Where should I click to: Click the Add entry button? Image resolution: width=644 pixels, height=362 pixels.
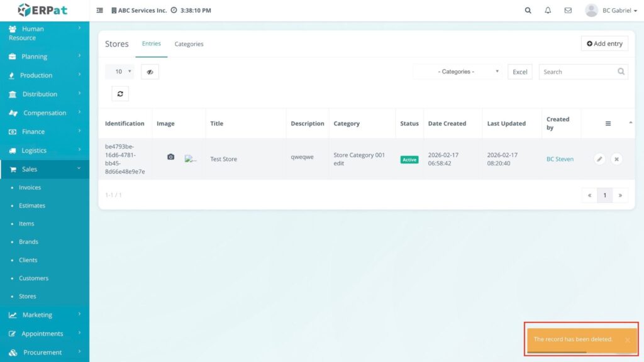pyautogui.click(x=604, y=43)
